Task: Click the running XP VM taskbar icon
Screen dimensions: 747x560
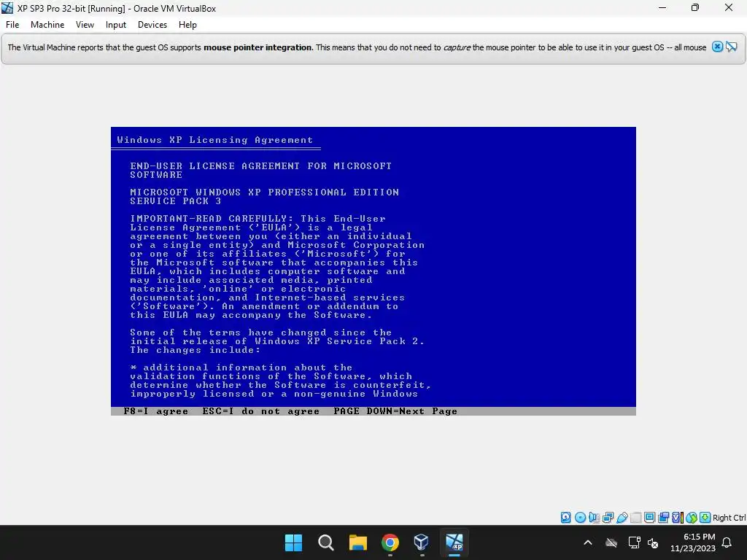Action: click(454, 542)
